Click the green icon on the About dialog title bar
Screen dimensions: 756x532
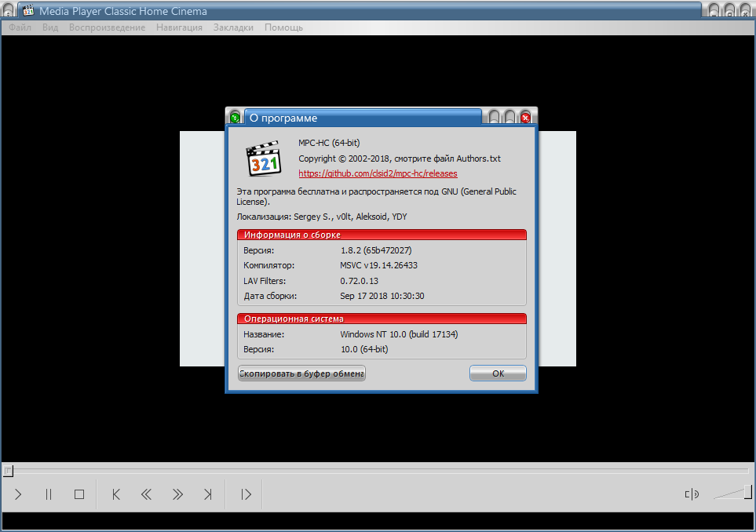point(235,117)
